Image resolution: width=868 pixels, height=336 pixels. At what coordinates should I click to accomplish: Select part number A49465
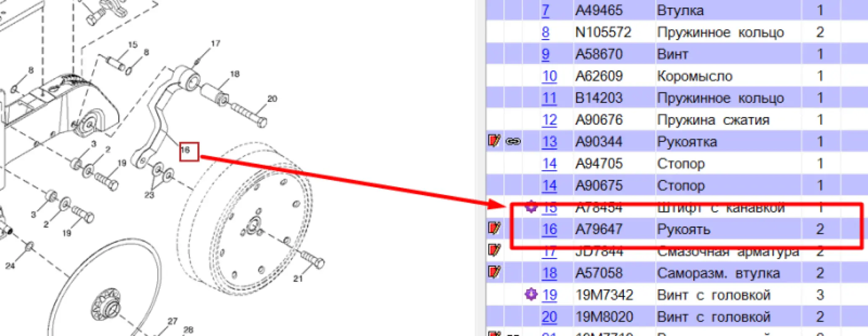click(599, 10)
